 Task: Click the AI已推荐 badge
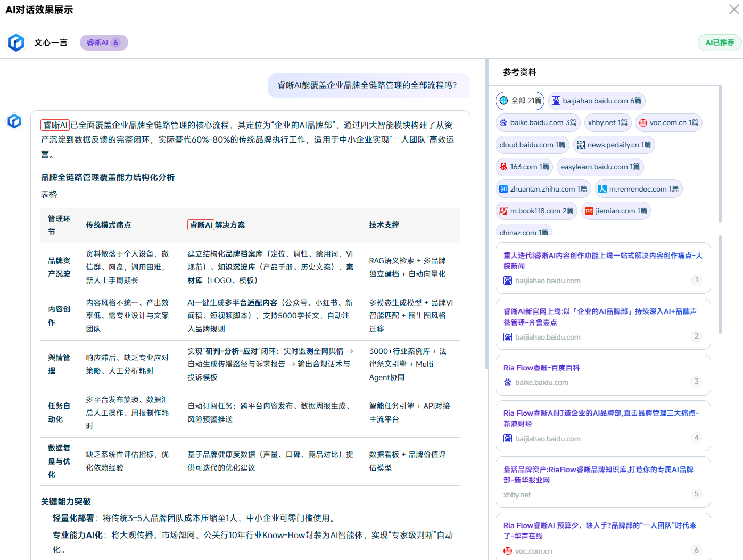[720, 43]
